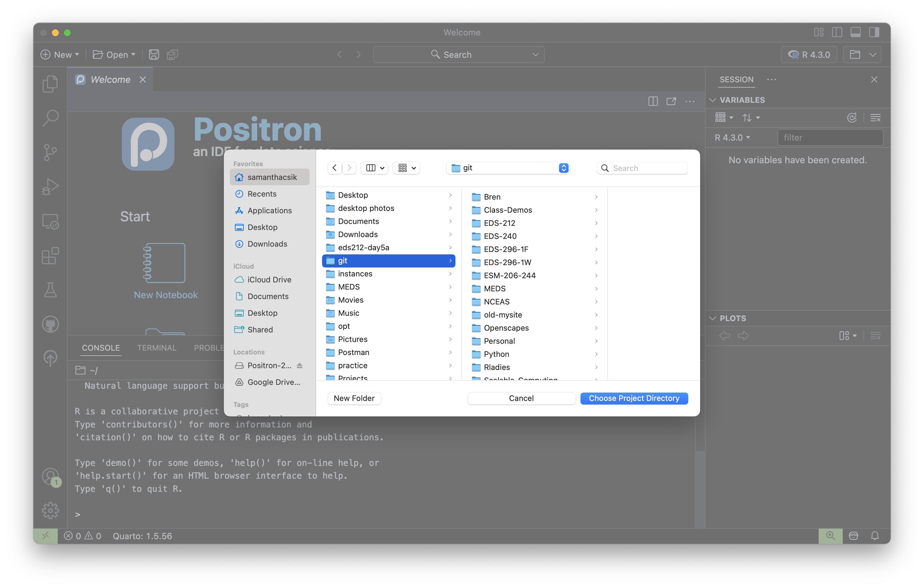
Task: Show previous plot arrow
Action: 725,336
